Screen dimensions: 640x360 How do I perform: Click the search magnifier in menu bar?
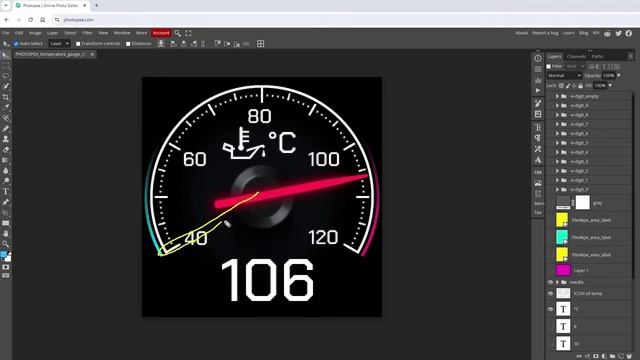178,33
